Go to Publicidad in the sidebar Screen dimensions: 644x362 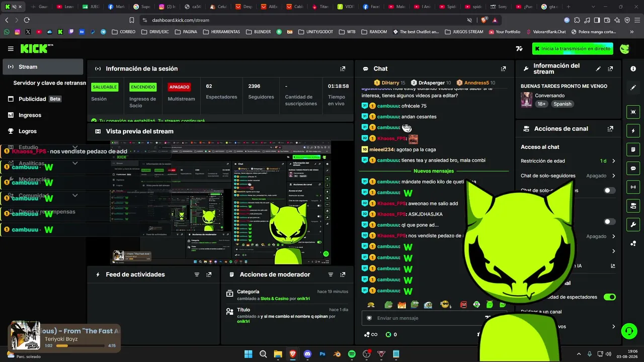point(43,99)
